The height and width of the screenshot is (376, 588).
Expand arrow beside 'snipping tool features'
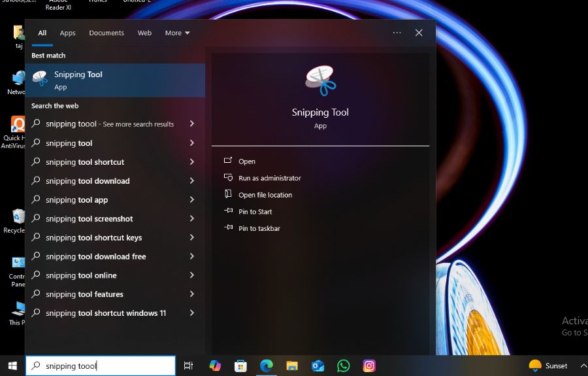click(x=191, y=294)
